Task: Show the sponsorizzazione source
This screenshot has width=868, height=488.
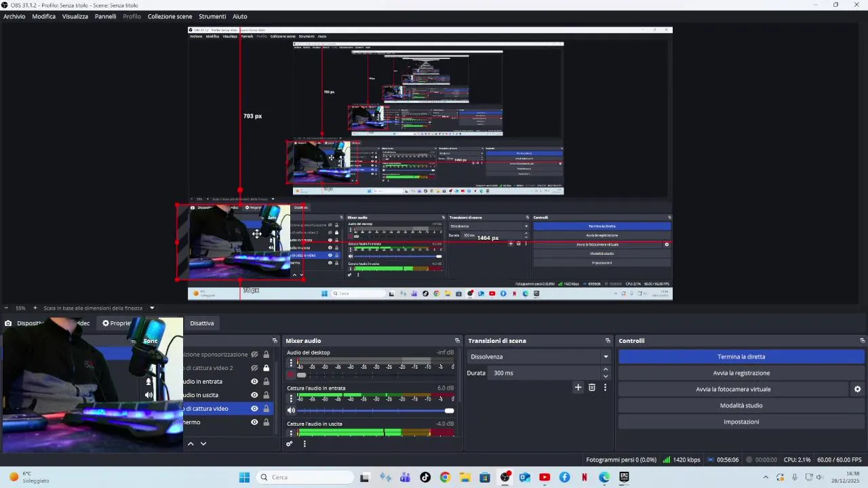Action: point(254,354)
